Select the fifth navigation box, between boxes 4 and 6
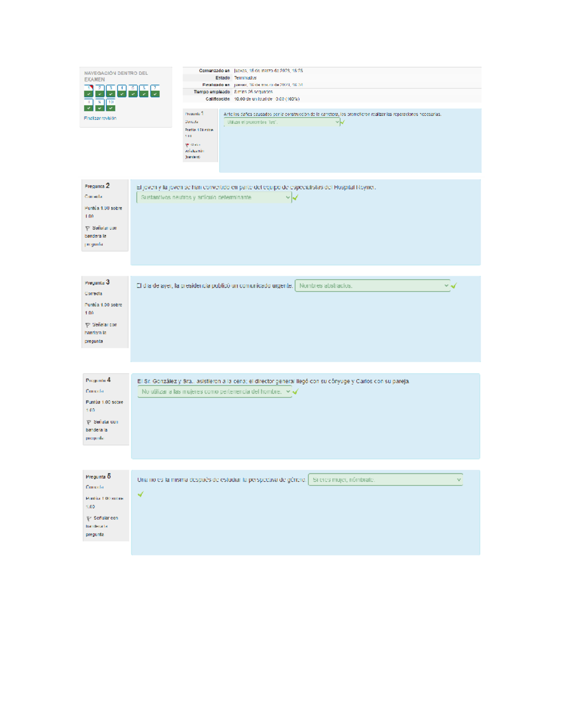This screenshot has height=728, width=563. tap(133, 91)
